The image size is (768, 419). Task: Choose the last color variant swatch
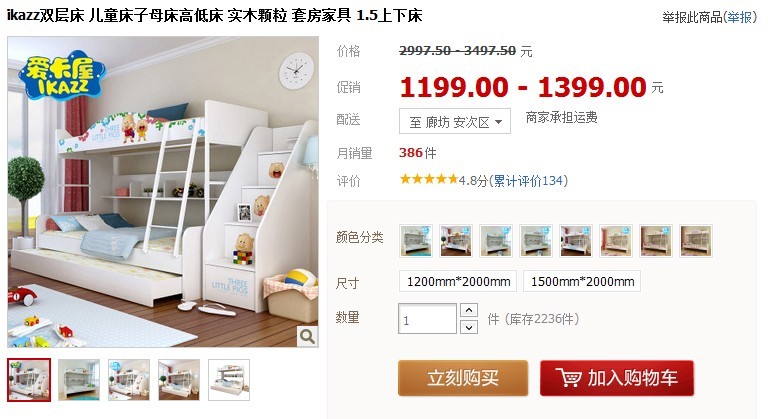[x=696, y=241]
